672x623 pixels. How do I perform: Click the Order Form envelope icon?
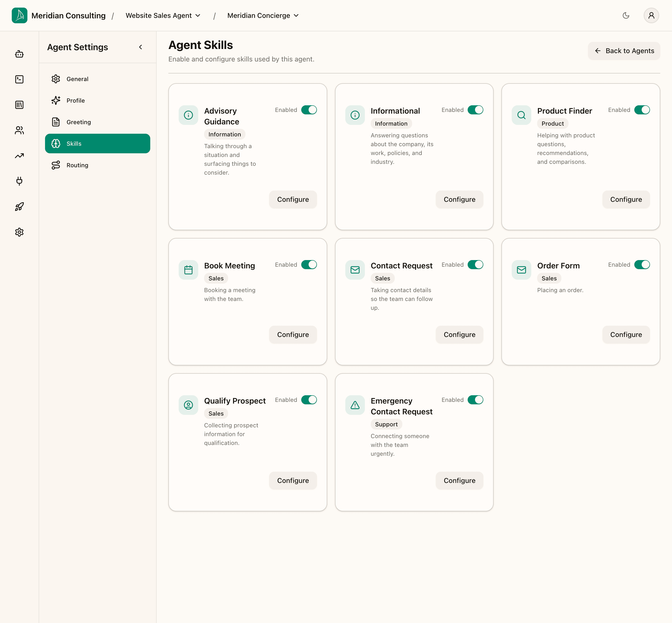[x=521, y=270]
